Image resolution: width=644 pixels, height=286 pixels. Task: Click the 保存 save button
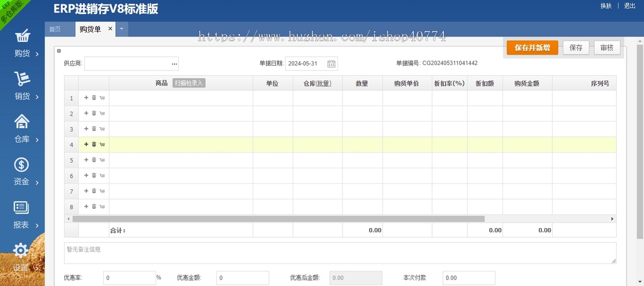[576, 48]
